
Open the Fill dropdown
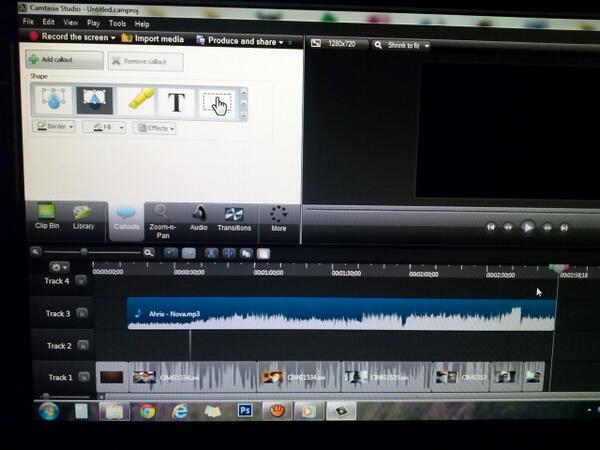click(104, 127)
